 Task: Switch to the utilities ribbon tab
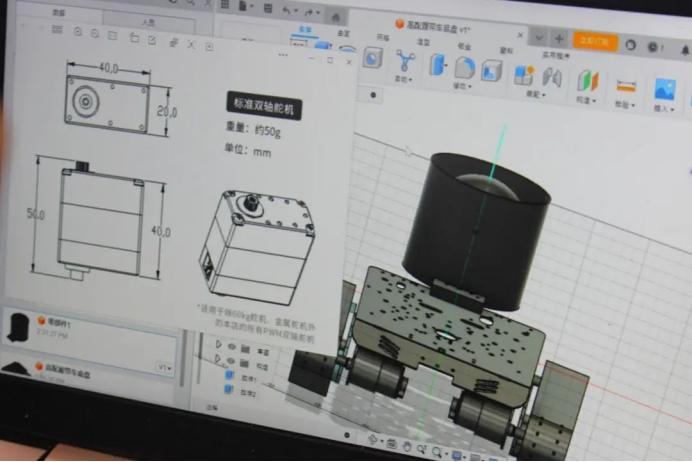coord(555,56)
